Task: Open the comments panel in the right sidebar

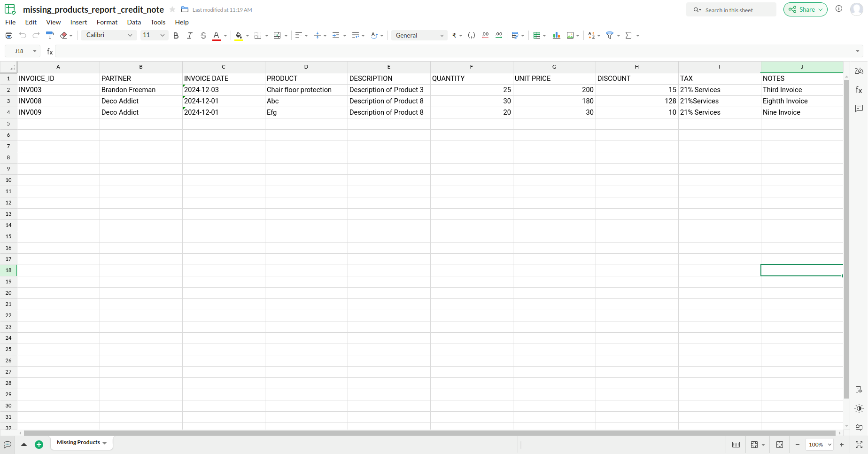Action: coord(859,109)
